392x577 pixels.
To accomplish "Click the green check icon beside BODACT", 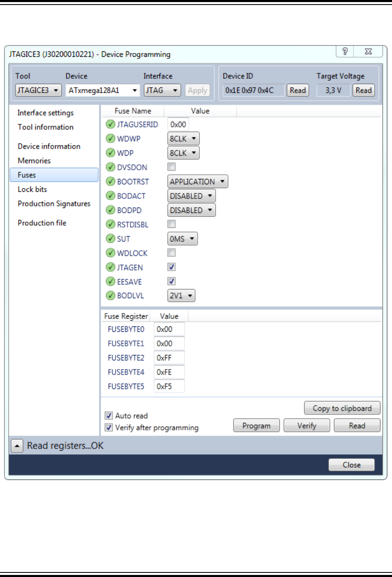I will [x=111, y=196].
